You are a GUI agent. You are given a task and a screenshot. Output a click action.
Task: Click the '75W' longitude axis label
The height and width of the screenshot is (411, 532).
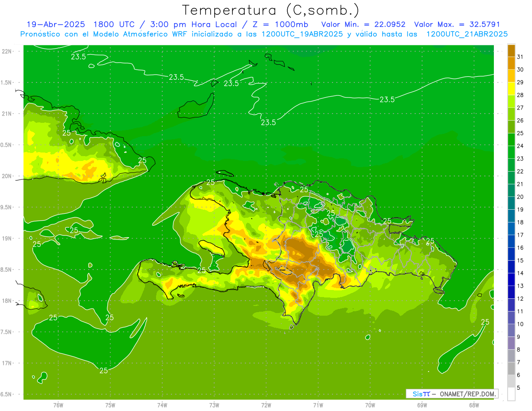coord(110,405)
